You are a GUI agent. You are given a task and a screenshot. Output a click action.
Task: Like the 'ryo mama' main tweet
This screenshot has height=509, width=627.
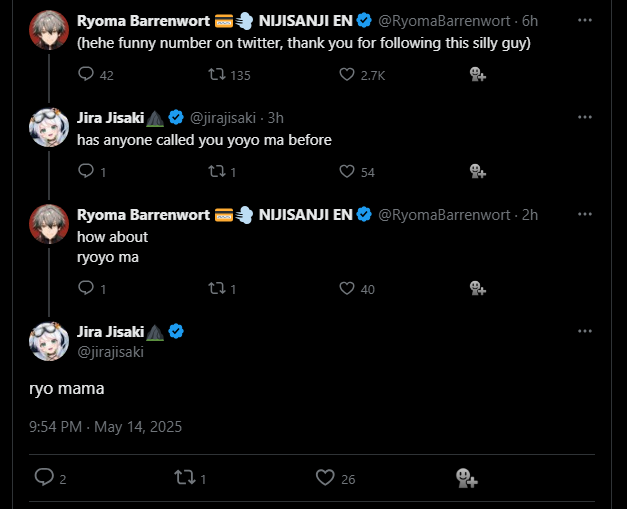(x=325, y=478)
